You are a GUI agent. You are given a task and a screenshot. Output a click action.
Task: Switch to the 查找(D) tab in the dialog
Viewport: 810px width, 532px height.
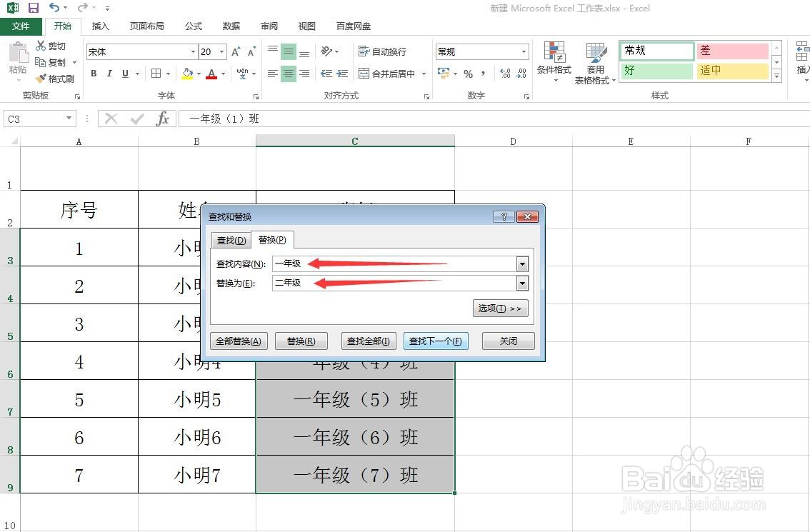230,240
